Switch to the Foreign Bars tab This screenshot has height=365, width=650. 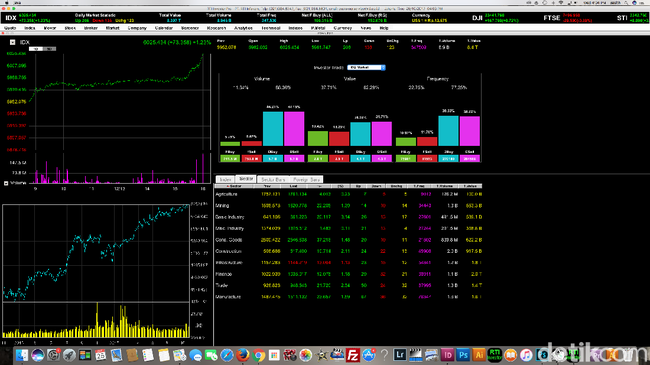(x=306, y=180)
